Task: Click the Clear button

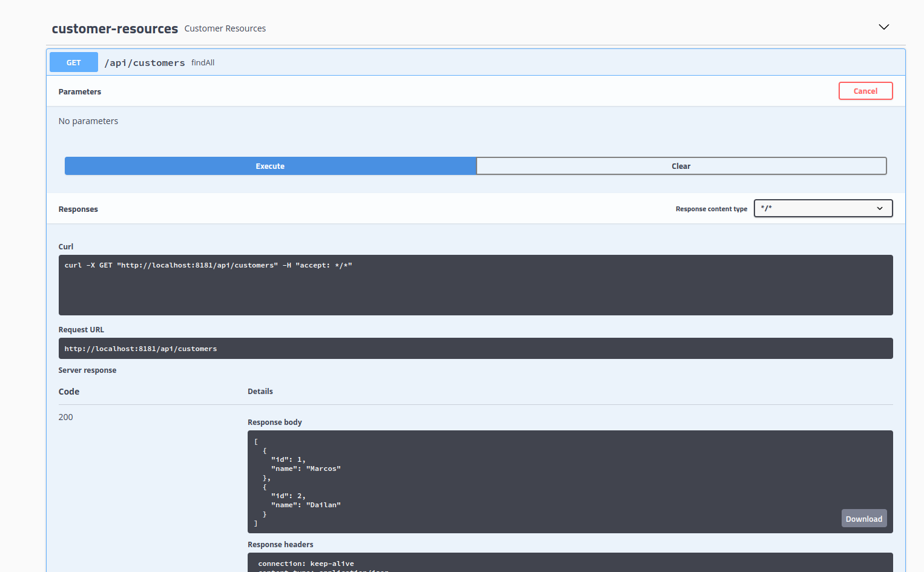Action: 681,165
